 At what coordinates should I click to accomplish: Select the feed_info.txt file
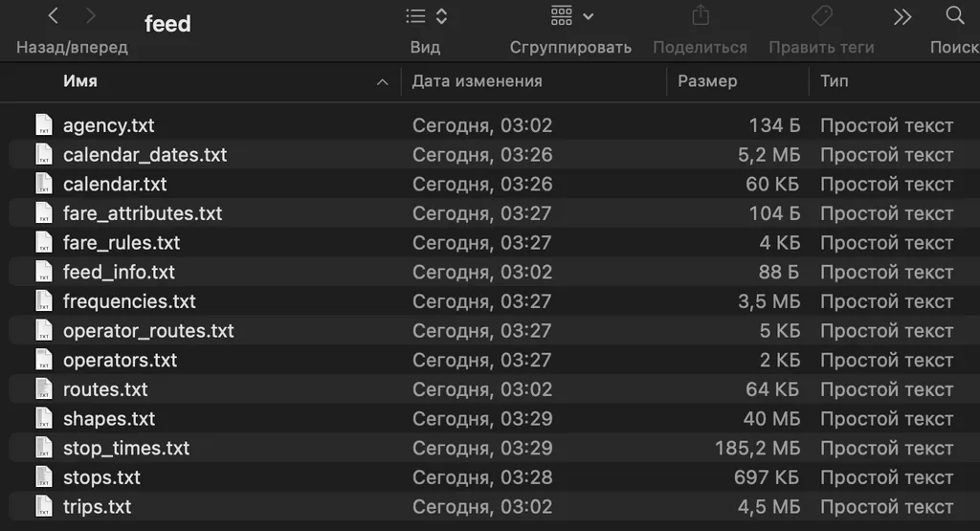[x=119, y=272]
